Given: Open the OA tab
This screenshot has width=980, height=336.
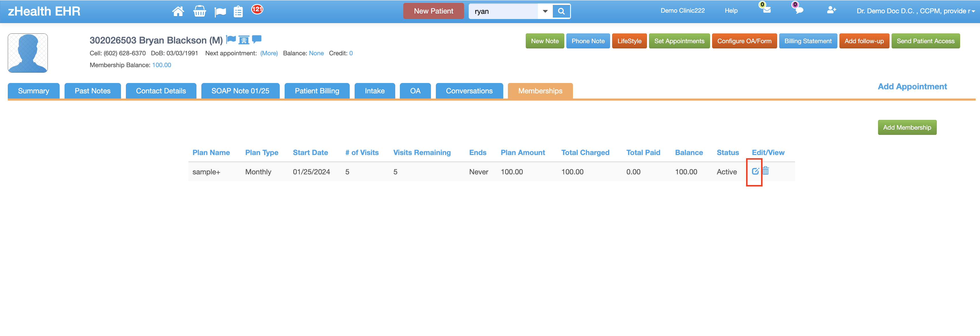Looking at the screenshot, I should (x=415, y=91).
